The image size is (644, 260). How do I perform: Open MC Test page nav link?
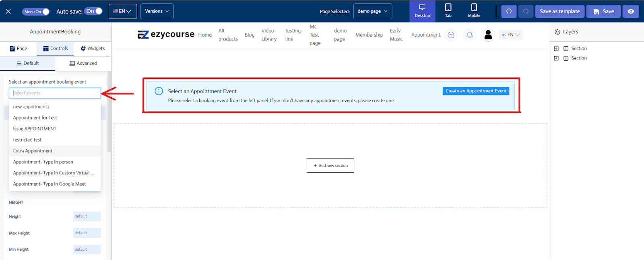pos(315,35)
